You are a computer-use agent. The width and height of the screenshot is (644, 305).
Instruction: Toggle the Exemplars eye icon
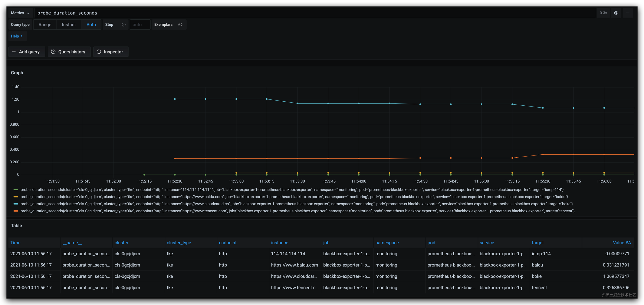pyautogui.click(x=180, y=24)
